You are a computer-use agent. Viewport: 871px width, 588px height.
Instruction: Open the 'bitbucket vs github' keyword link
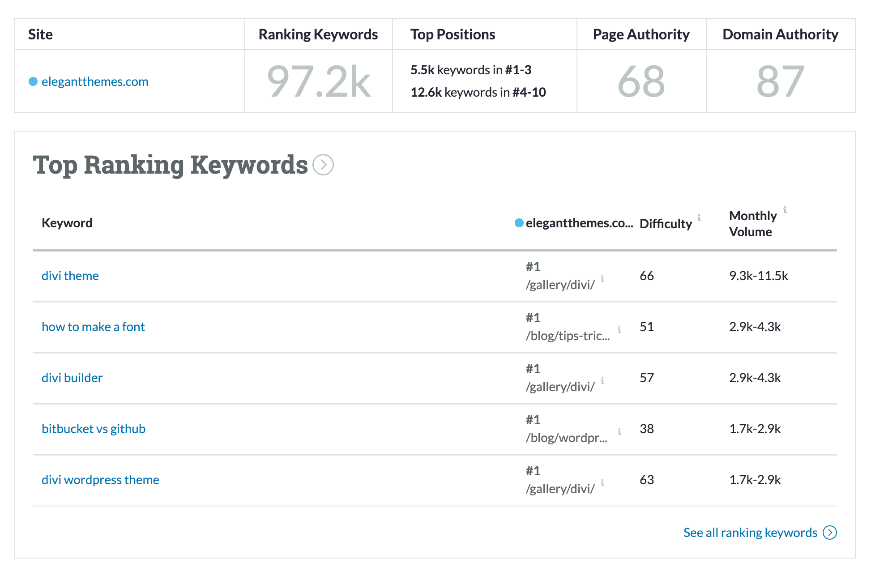[x=94, y=429]
